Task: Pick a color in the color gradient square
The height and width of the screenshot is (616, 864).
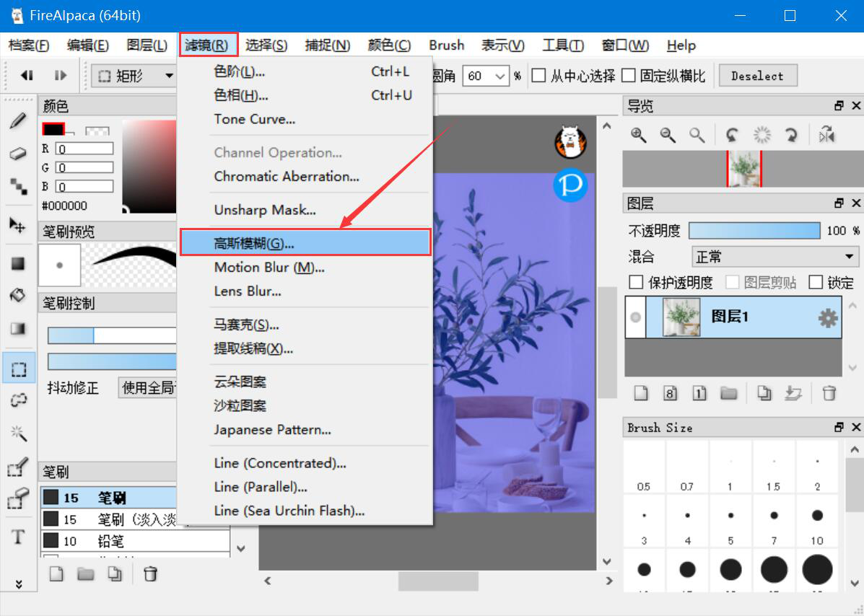Action: (149, 165)
